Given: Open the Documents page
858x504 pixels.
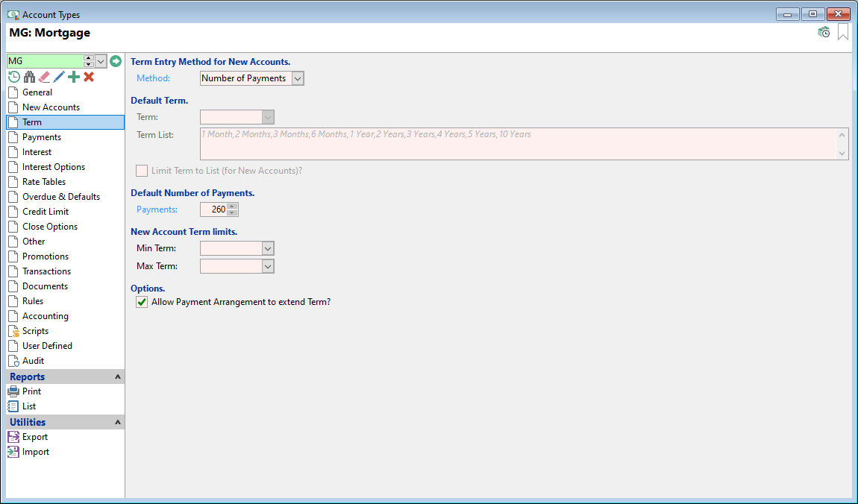Looking at the screenshot, I should coord(65,286).
